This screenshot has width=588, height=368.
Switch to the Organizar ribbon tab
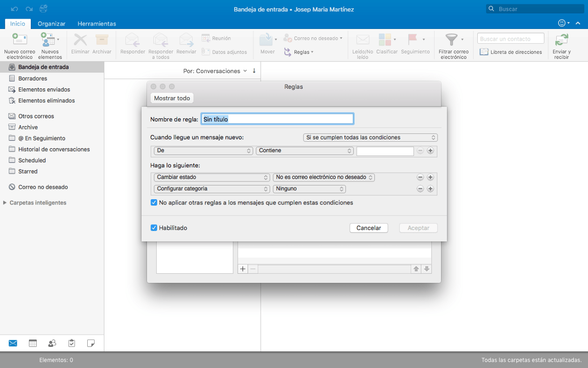pyautogui.click(x=51, y=23)
